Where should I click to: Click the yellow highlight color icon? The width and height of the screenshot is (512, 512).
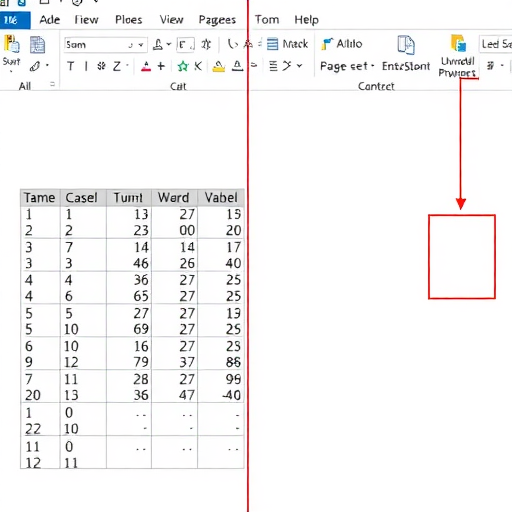[219, 66]
